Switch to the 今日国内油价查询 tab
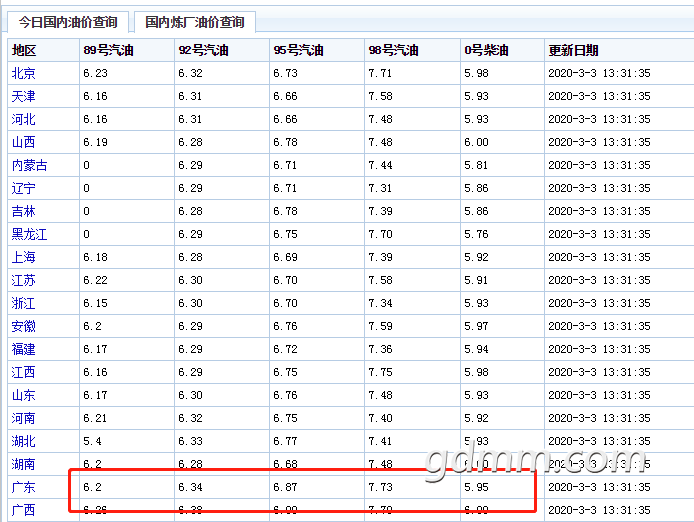This screenshot has height=522, width=694. (x=68, y=22)
